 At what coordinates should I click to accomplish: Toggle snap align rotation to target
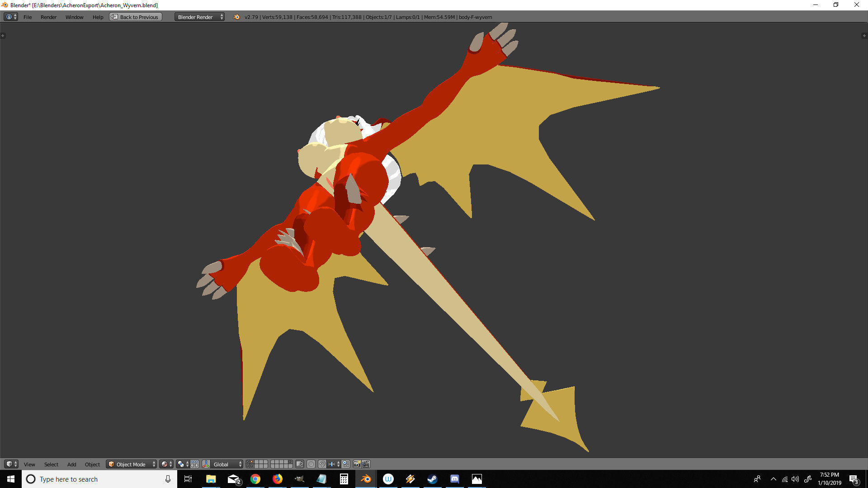click(x=346, y=464)
